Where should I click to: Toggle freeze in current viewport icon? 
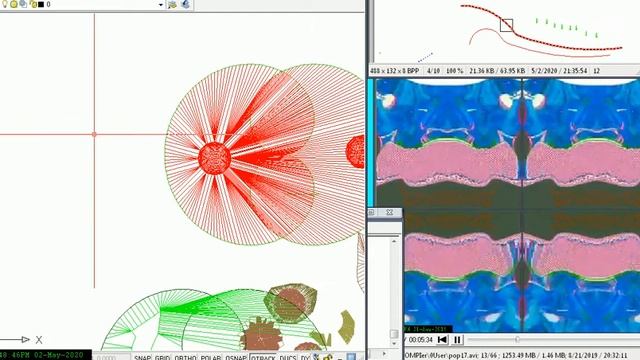(23, 4)
